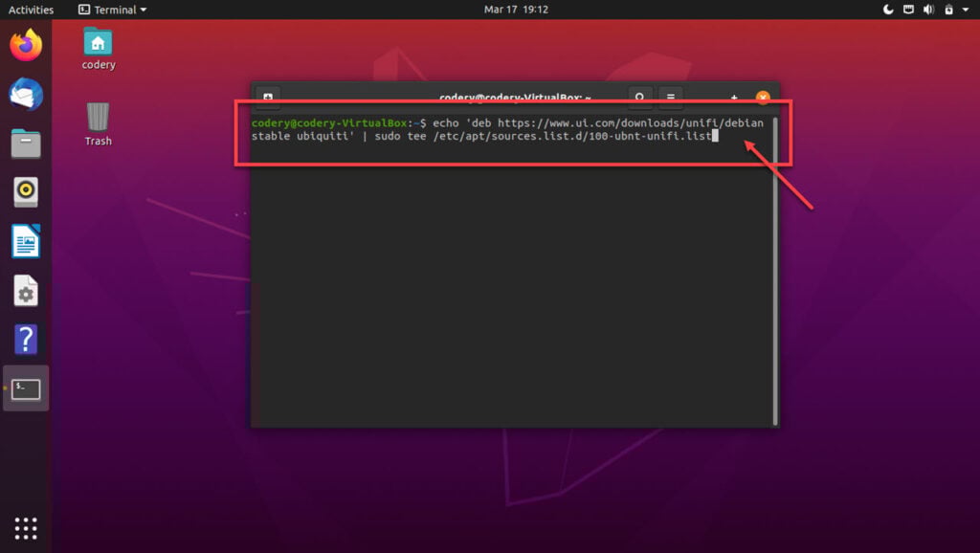Toggle Night Light moon indicator
Viewport: 980px width, 553px height.
888,10
